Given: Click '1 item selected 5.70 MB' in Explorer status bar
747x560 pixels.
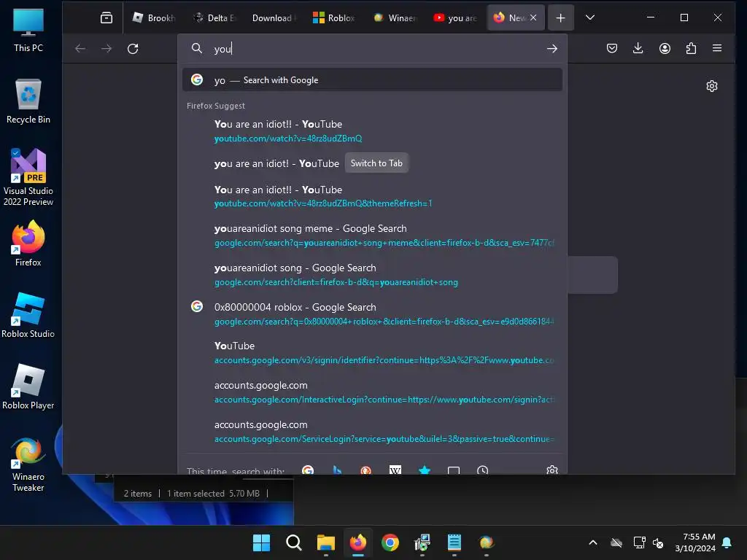Looking at the screenshot, I should click(x=214, y=494).
